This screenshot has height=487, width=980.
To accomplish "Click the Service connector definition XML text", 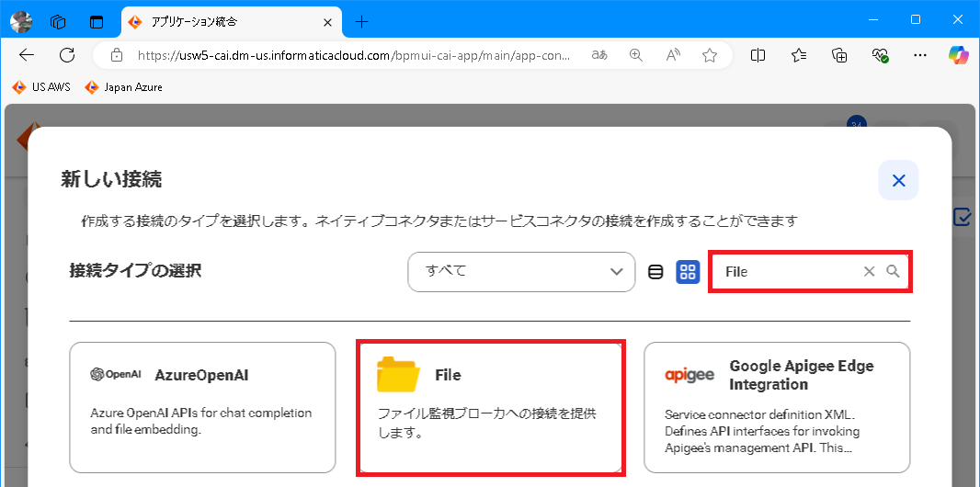I will click(x=763, y=431).
